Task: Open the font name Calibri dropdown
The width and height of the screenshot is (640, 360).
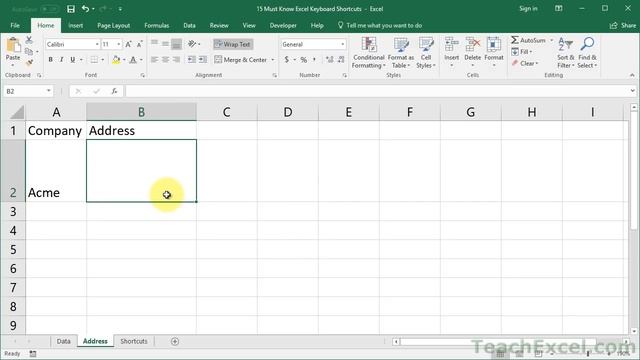Action: coord(97,44)
